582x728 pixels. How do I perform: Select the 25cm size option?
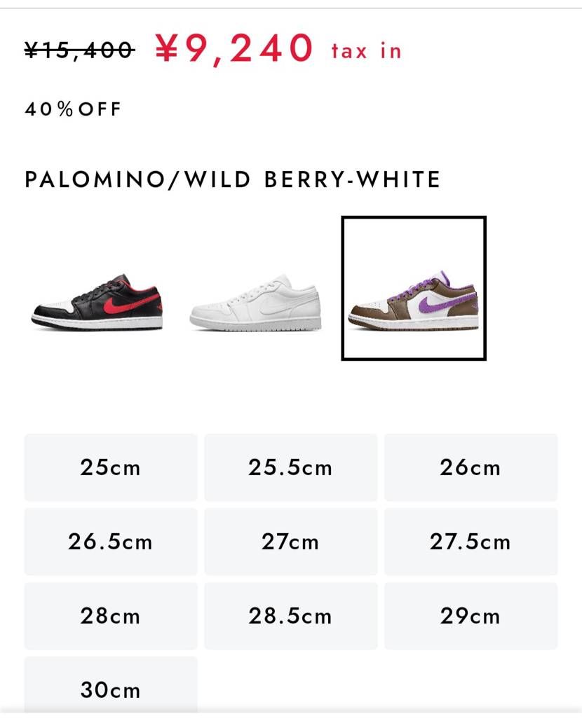click(109, 467)
